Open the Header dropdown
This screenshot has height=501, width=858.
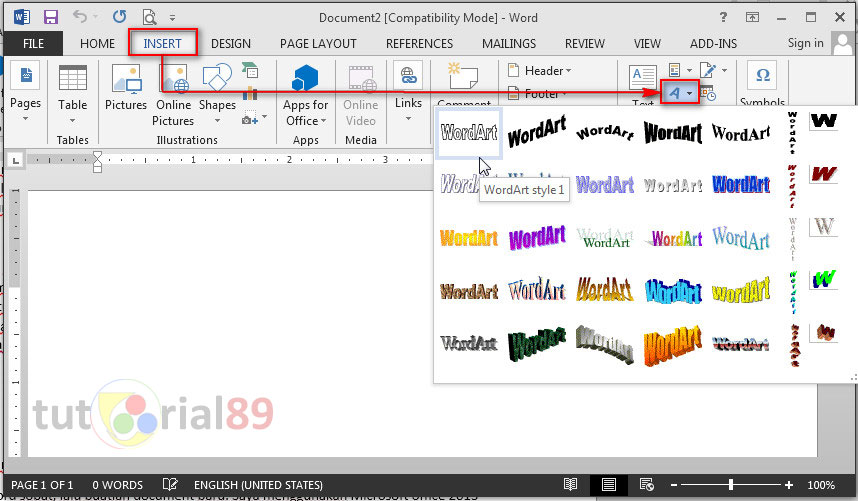569,71
